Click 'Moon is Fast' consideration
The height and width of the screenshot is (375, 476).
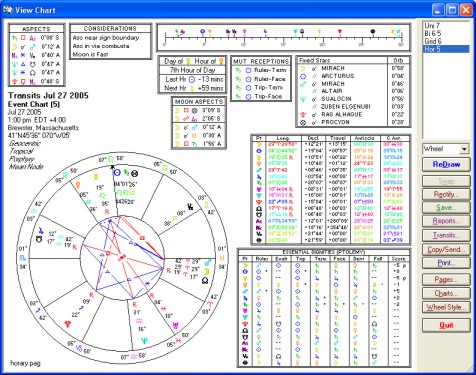[x=90, y=54]
